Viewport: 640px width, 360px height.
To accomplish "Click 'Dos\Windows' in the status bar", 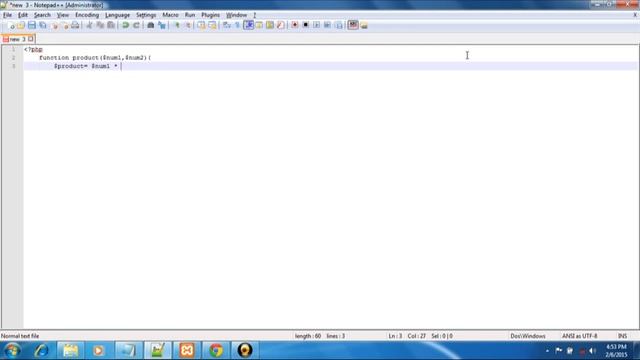I will [527, 336].
